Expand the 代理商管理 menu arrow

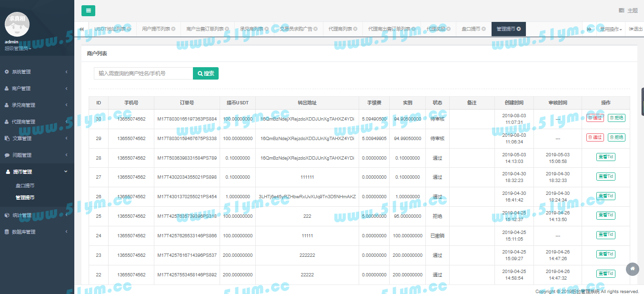coord(66,122)
